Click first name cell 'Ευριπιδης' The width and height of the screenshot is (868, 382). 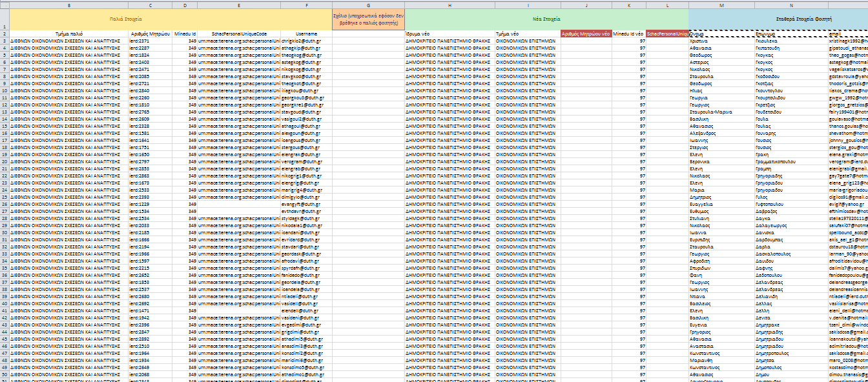[x=721, y=239]
